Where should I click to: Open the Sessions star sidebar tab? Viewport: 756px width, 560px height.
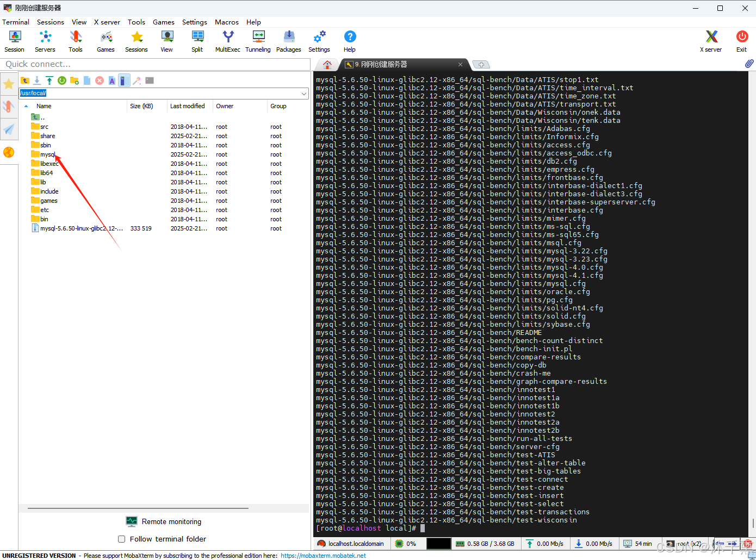click(9, 84)
